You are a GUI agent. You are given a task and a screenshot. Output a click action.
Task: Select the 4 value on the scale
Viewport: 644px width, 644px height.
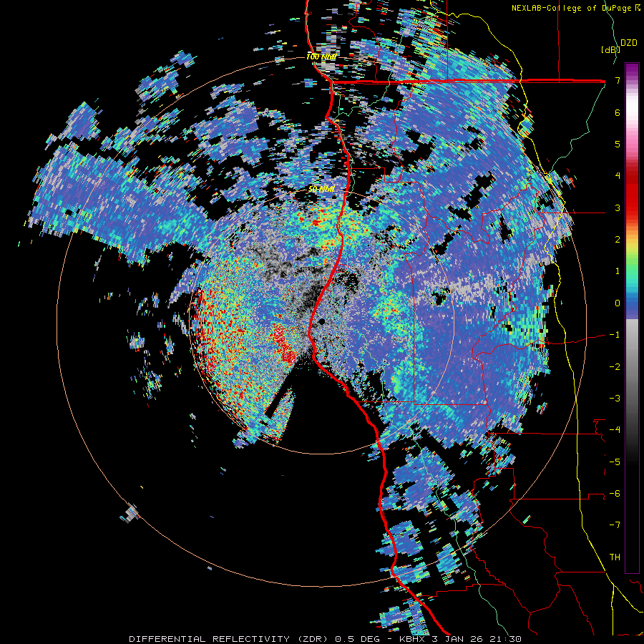(x=618, y=176)
